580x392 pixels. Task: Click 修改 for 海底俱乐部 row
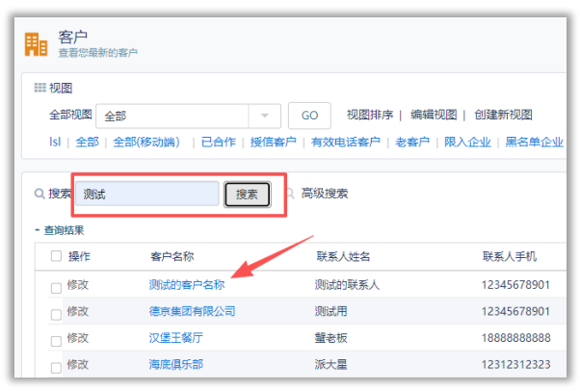click(78, 365)
